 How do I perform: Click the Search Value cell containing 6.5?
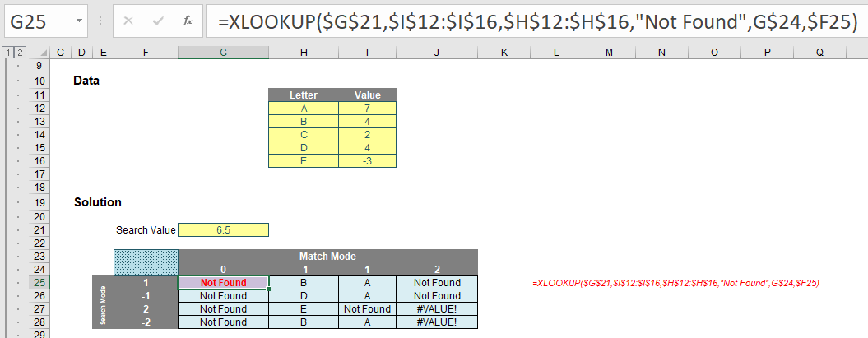click(x=223, y=229)
